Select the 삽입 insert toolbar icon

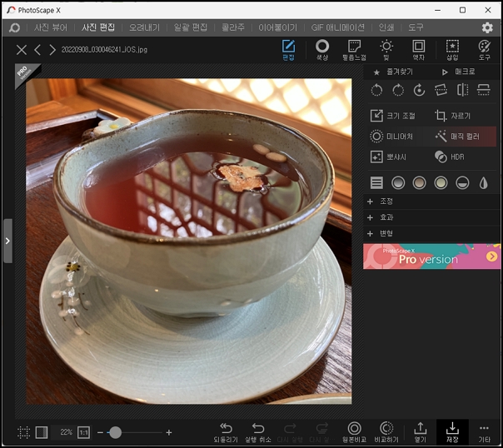coord(452,50)
